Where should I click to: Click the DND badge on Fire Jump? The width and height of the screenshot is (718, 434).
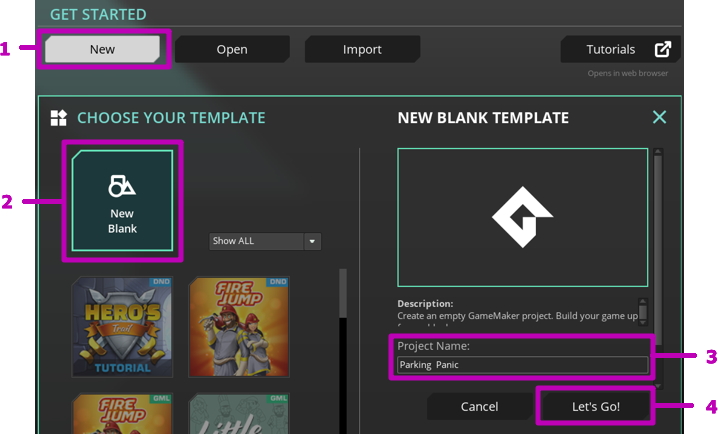pyautogui.click(x=278, y=282)
